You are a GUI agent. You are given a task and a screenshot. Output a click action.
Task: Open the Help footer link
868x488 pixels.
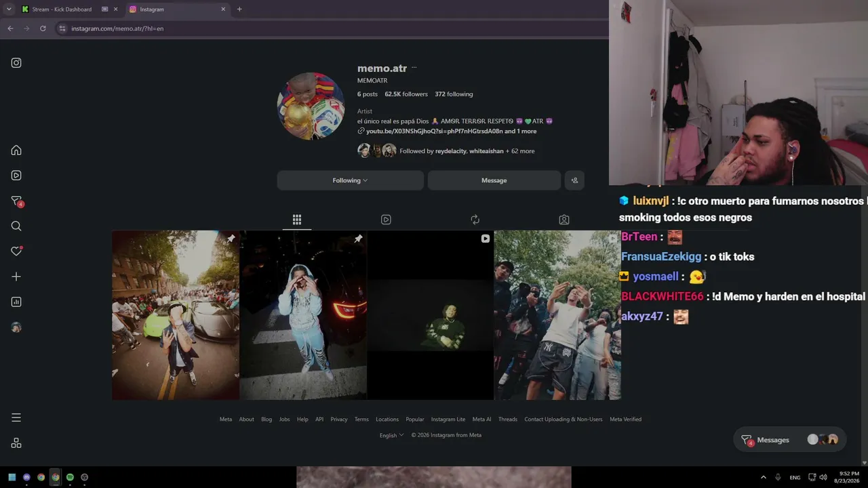click(x=302, y=420)
